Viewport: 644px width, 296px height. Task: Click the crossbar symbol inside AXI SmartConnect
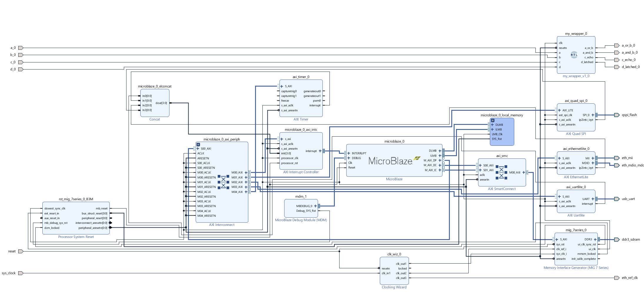click(501, 172)
